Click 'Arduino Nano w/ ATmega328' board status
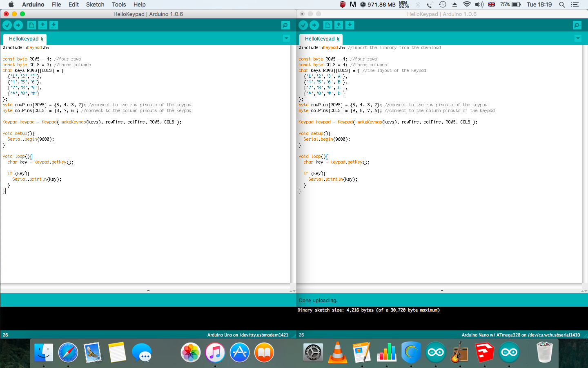This screenshot has height=368, width=588. tap(521, 335)
